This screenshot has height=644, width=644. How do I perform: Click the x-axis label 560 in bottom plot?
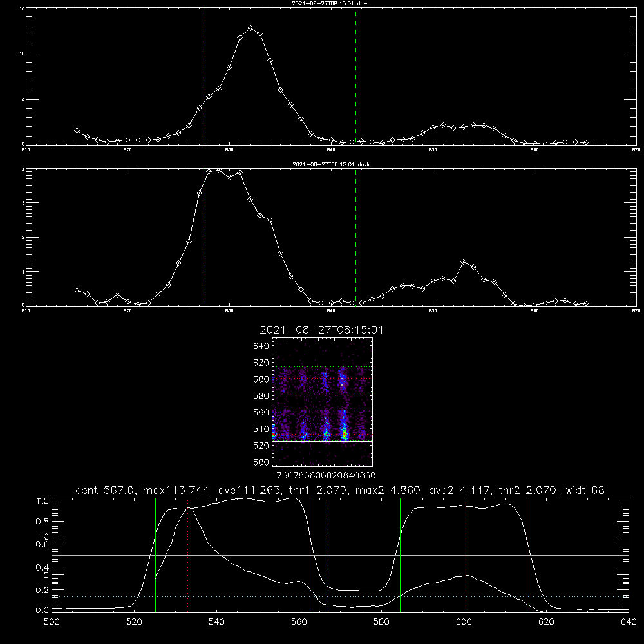tap(299, 622)
